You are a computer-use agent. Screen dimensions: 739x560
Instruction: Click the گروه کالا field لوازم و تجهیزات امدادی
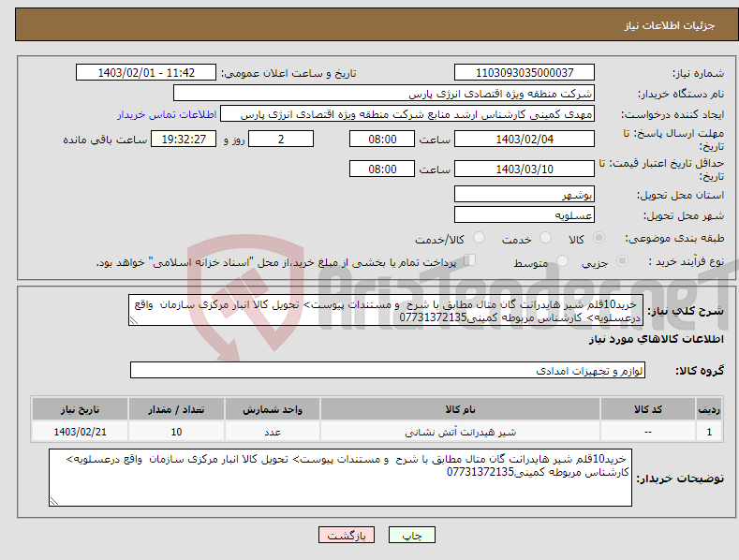click(x=388, y=371)
